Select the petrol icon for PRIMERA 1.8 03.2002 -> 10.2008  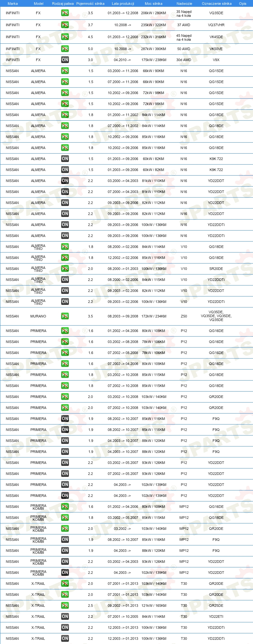click(65, 375)
